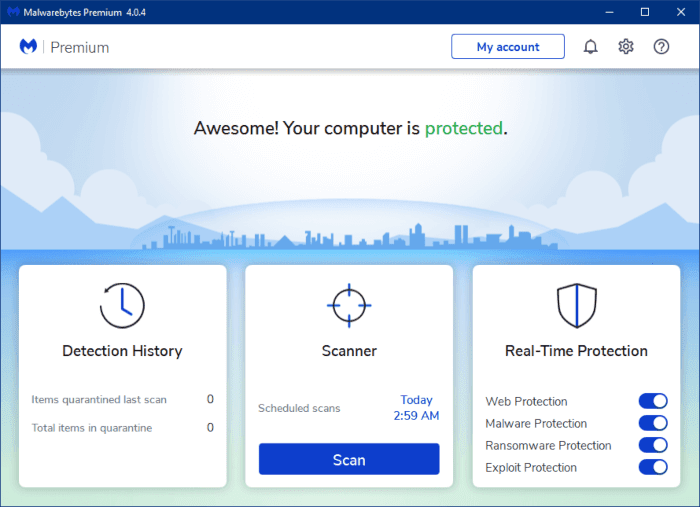
Task: Click the count beside Total items in quarantine
Action: tap(210, 428)
